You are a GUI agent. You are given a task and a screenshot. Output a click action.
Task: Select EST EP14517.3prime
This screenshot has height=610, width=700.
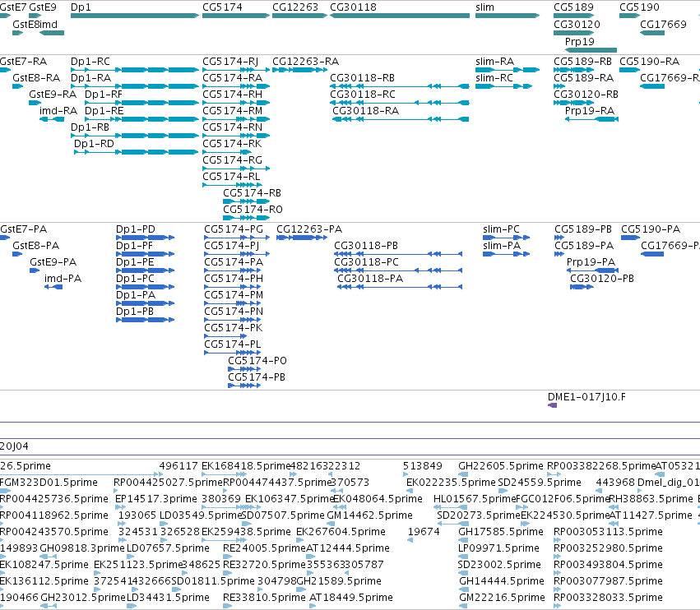pos(121,507)
